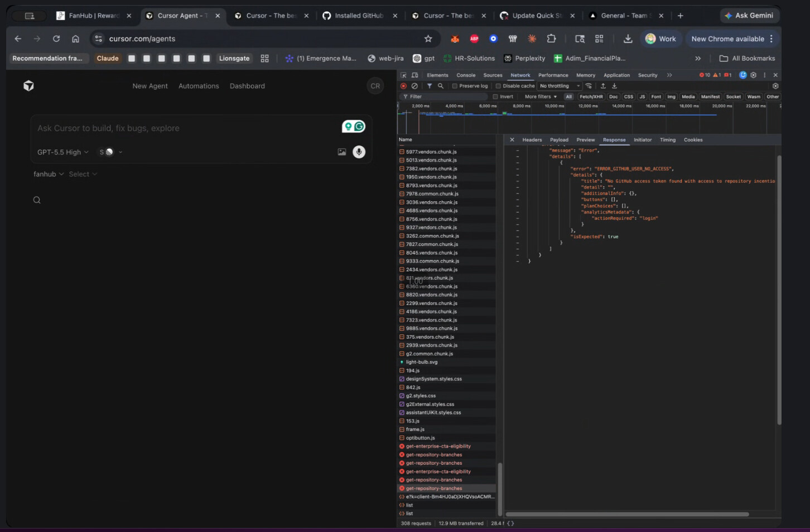810x532 pixels.
Task: Click the AdBlock extension icon
Action: [x=474, y=38]
